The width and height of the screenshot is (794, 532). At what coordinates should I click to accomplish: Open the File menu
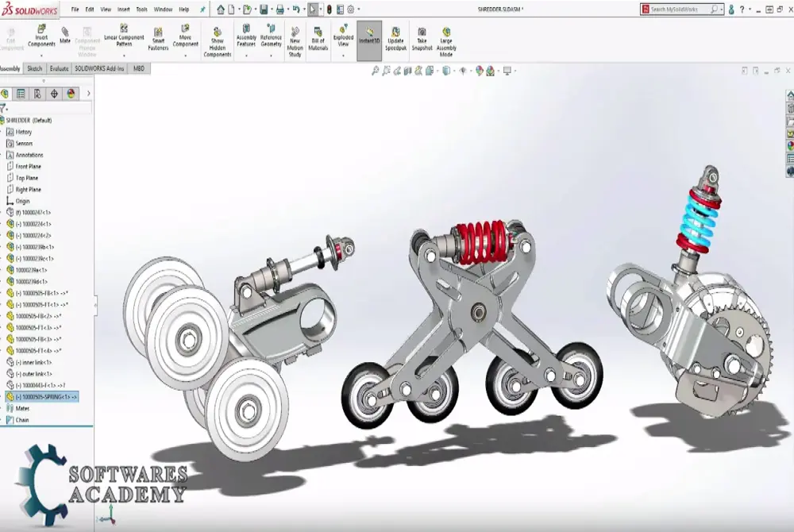(x=75, y=9)
